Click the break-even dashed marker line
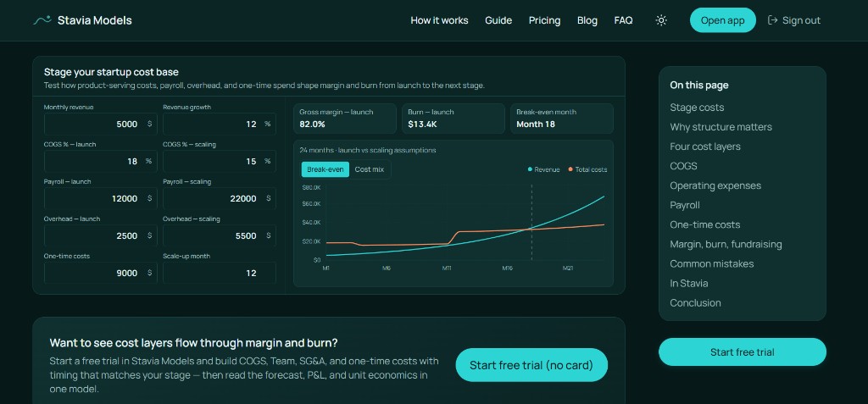Viewport: 868px width, 404px height. (x=531, y=223)
